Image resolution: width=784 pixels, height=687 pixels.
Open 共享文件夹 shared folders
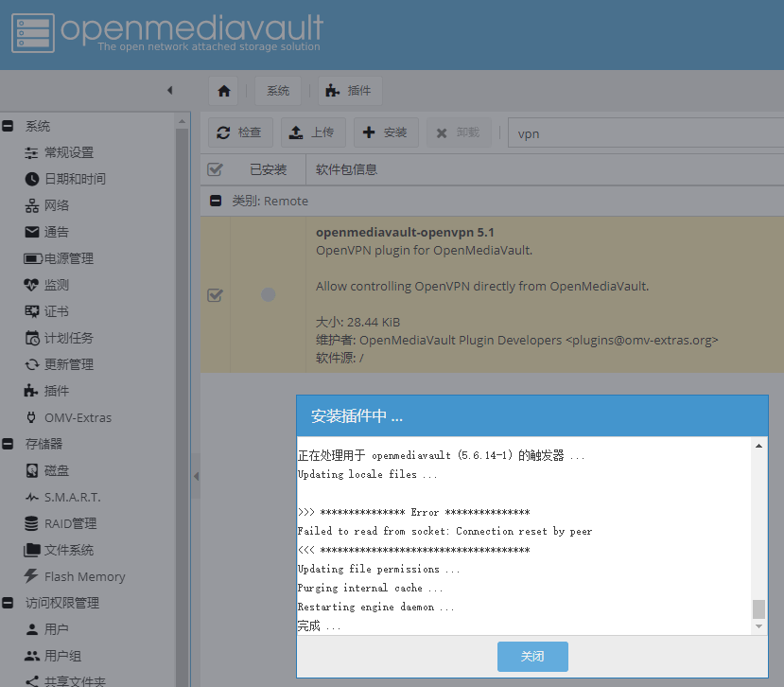click(75, 681)
